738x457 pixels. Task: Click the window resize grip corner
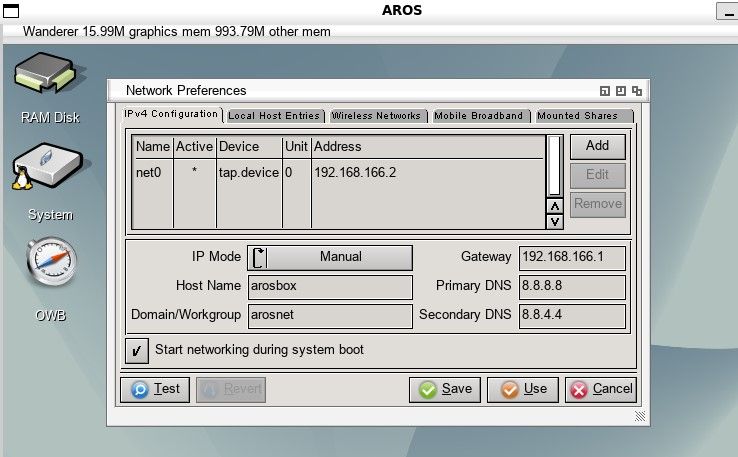[x=640, y=416]
